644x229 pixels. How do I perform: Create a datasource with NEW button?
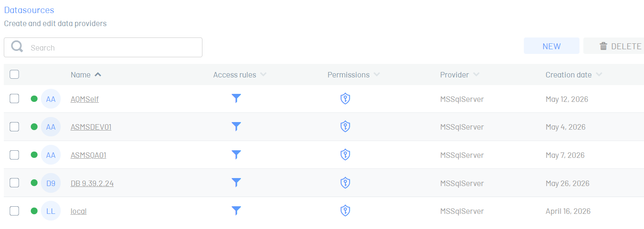click(552, 46)
